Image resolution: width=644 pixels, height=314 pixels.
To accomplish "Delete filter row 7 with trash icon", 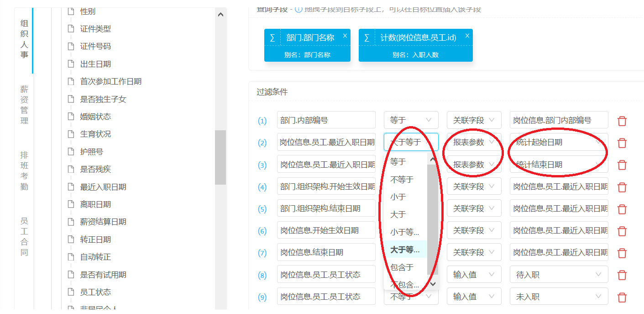I will 622,253.
